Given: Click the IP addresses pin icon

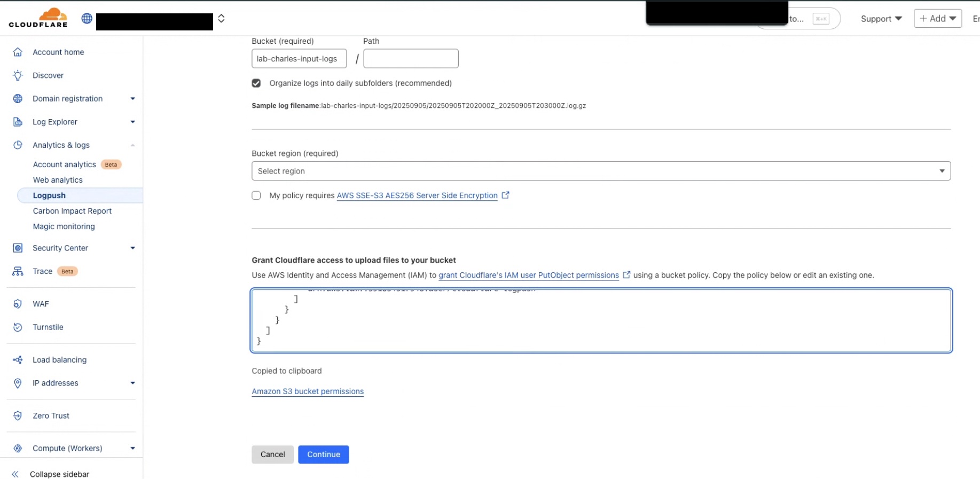Looking at the screenshot, I should [18, 383].
